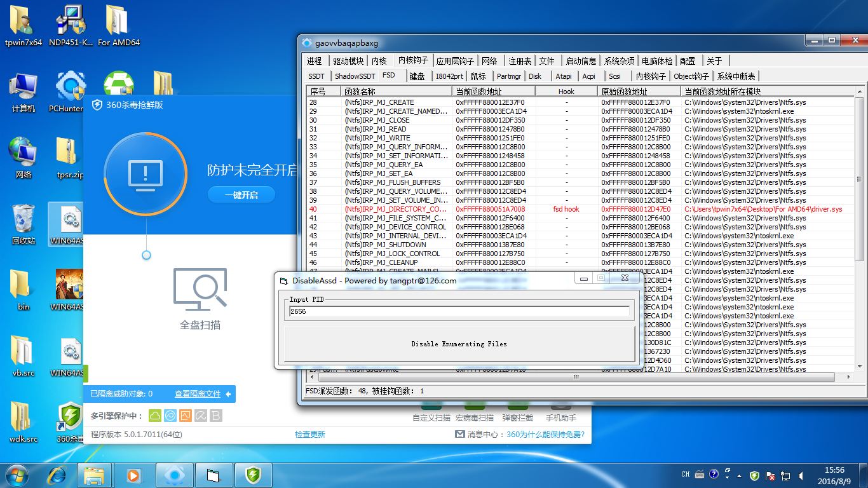Click the red 'fsd hook' cell
Viewport: 868px width, 488px height.
tap(566, 209)
